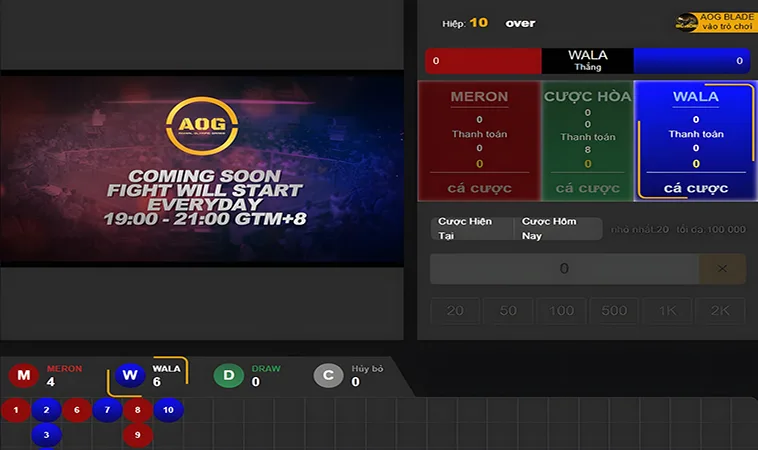Clear bet amount with the X button
758x450 pixels.
point(722,269)
